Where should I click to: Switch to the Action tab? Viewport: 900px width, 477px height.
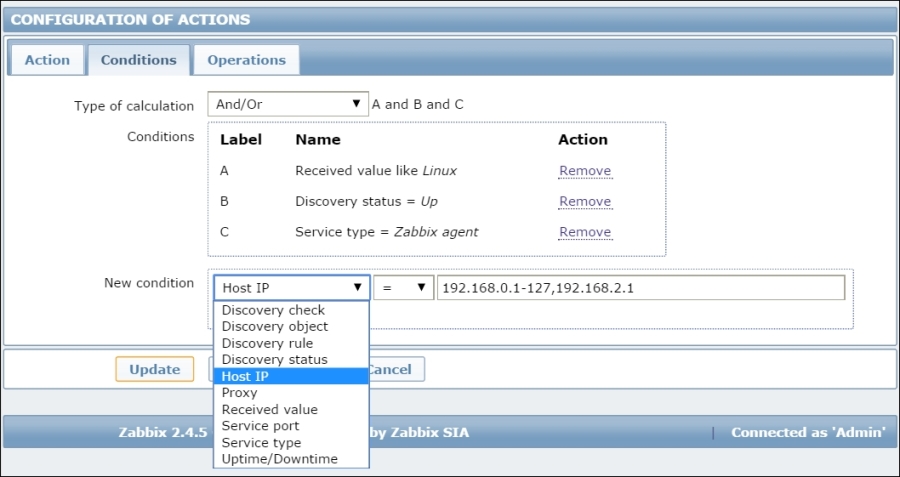47,60
